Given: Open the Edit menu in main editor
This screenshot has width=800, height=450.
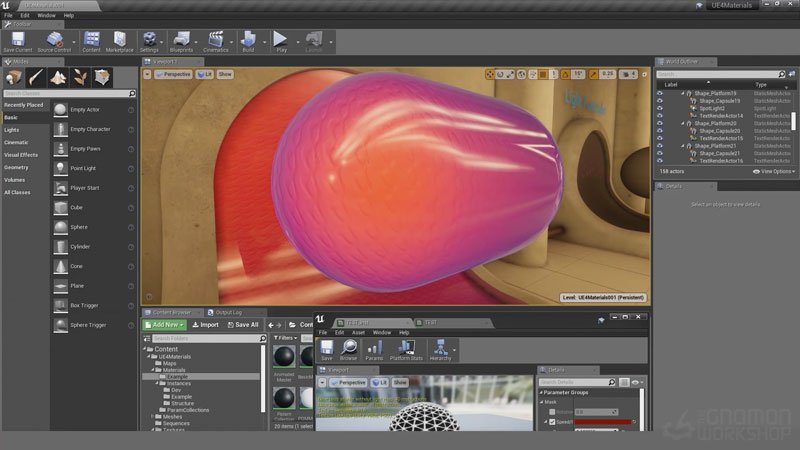Looking at the screenshot, I should tap(25, 16).
